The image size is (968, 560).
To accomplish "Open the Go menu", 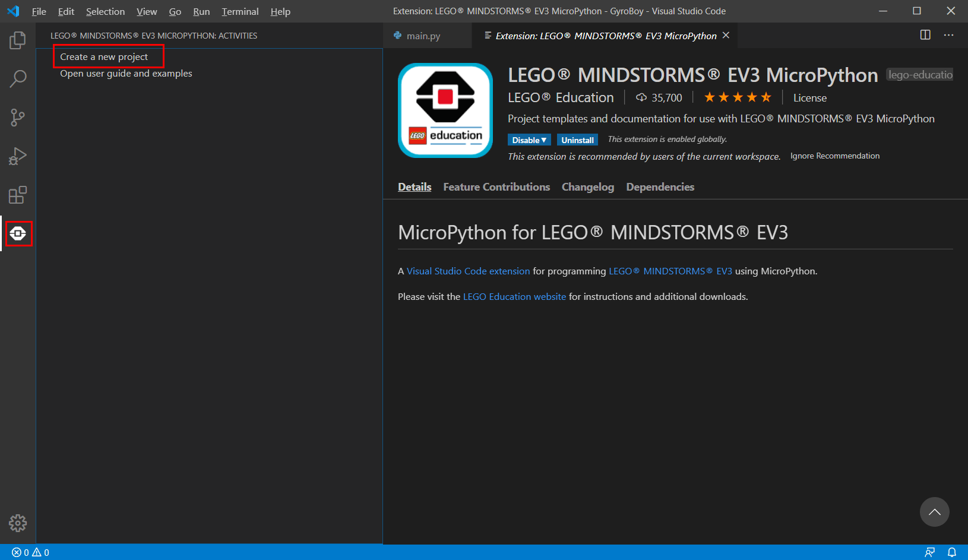I will pos(175,11).
